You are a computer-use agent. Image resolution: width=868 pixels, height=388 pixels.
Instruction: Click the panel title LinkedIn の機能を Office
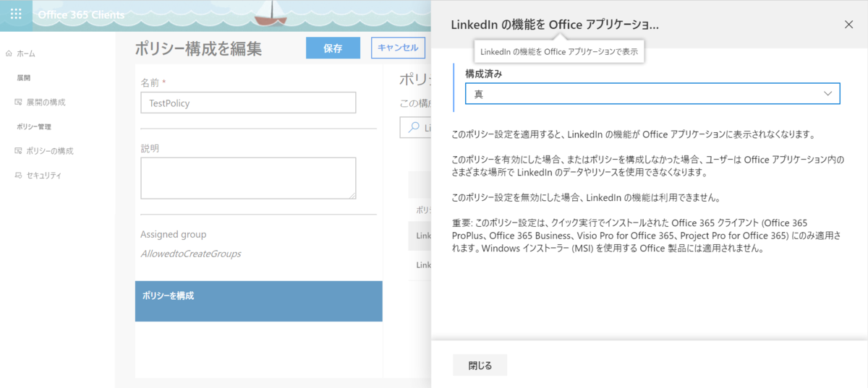coord(555,25)
